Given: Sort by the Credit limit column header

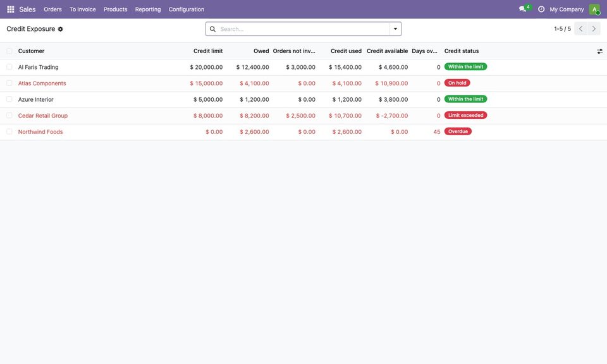Looking at the screenshot, I should point(208,51).
